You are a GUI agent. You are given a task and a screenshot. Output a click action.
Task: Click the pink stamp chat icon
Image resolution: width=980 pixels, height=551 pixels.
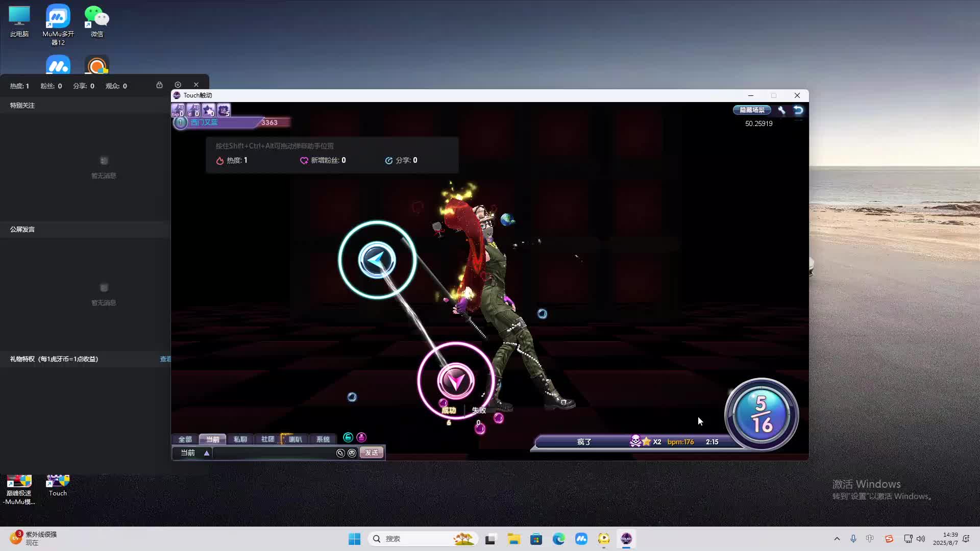[x=361, y=437]
